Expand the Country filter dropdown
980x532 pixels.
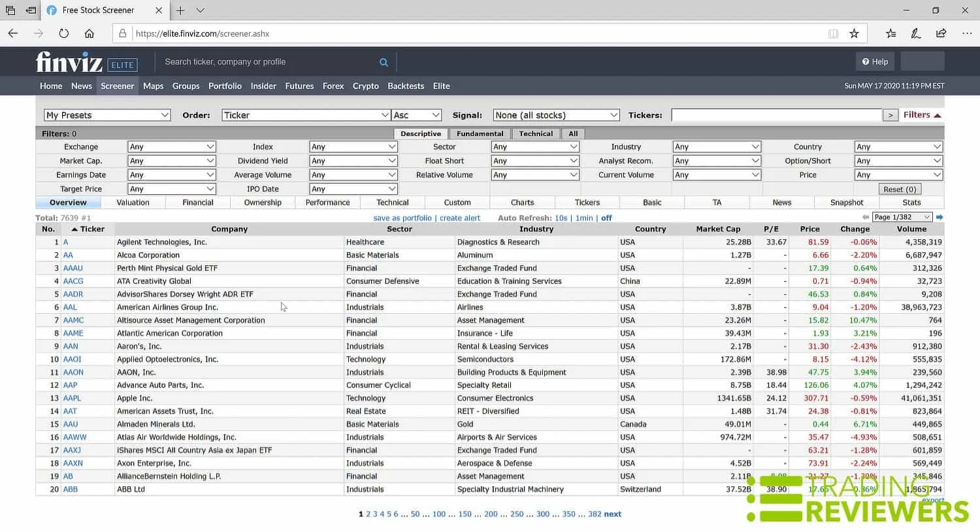898,147
